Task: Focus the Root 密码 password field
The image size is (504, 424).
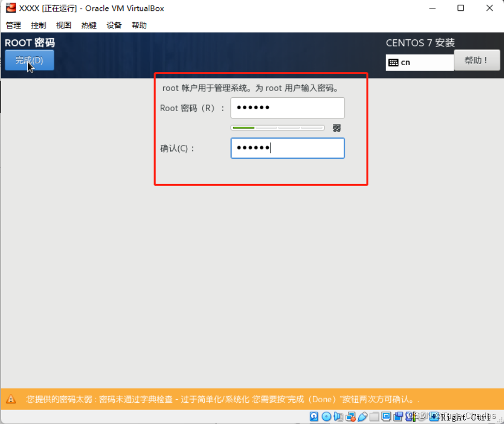Action: coord(287,108)
